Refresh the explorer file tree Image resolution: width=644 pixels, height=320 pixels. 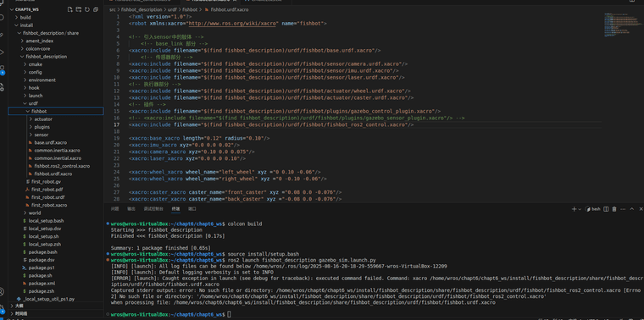(87, 9)
